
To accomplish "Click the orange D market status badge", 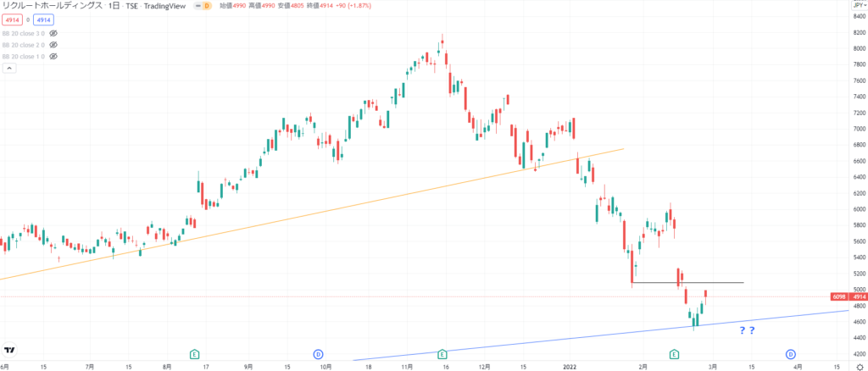I will click(x=205, y=6).
